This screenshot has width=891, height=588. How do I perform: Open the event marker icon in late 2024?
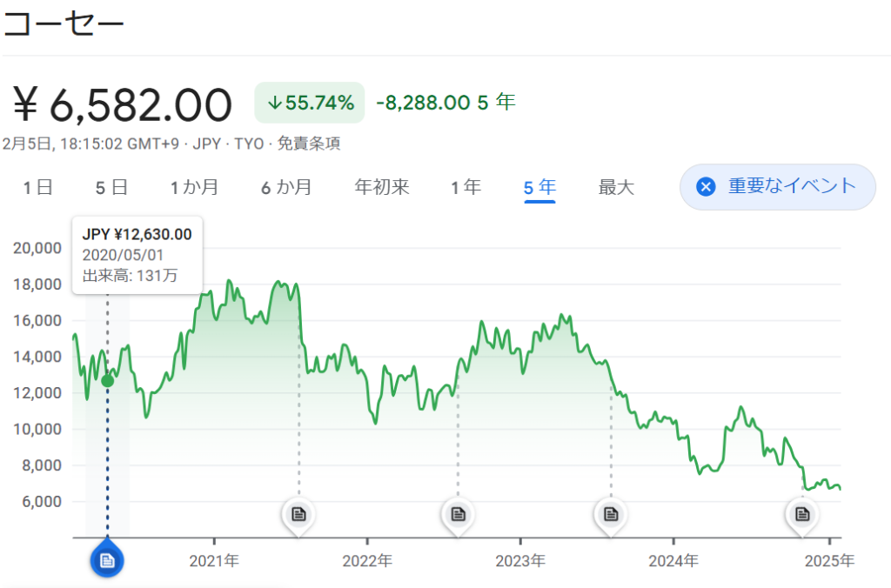click(x=802, y=514)
